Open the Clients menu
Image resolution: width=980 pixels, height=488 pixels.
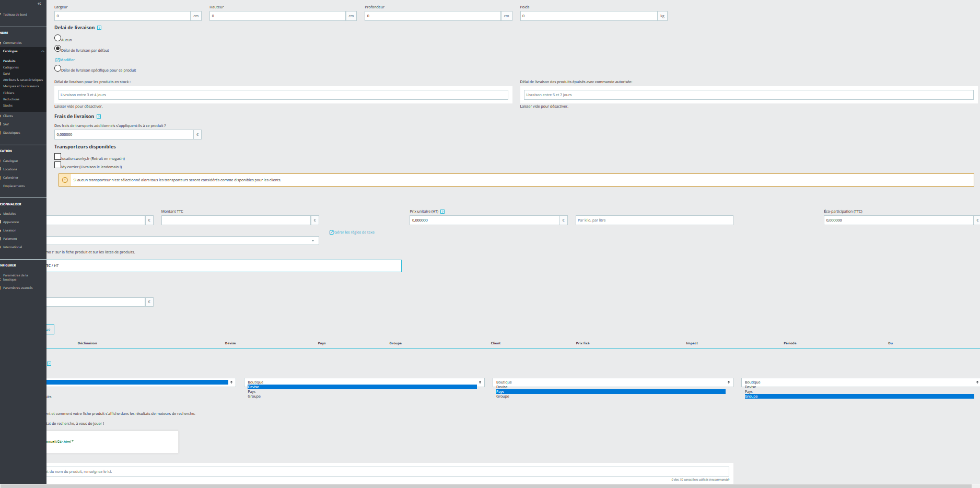(x=8, y=116)
